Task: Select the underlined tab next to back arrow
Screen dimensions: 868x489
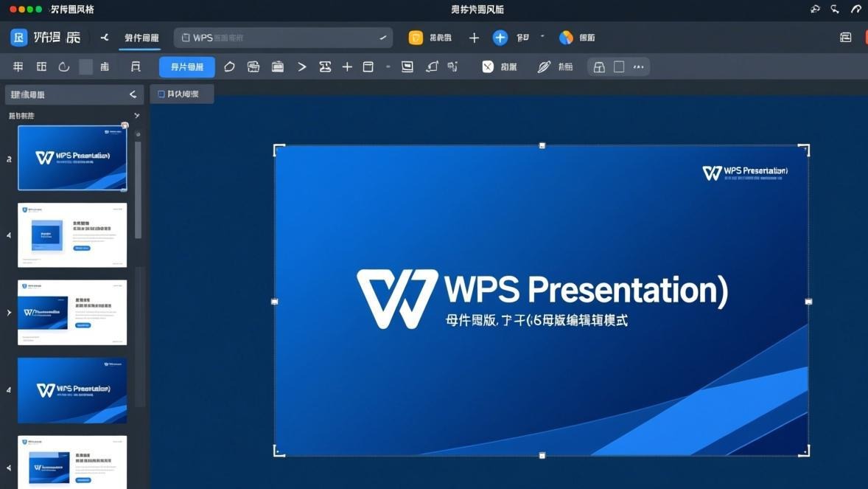Action: pyautogui.click(x=141, y=38)
